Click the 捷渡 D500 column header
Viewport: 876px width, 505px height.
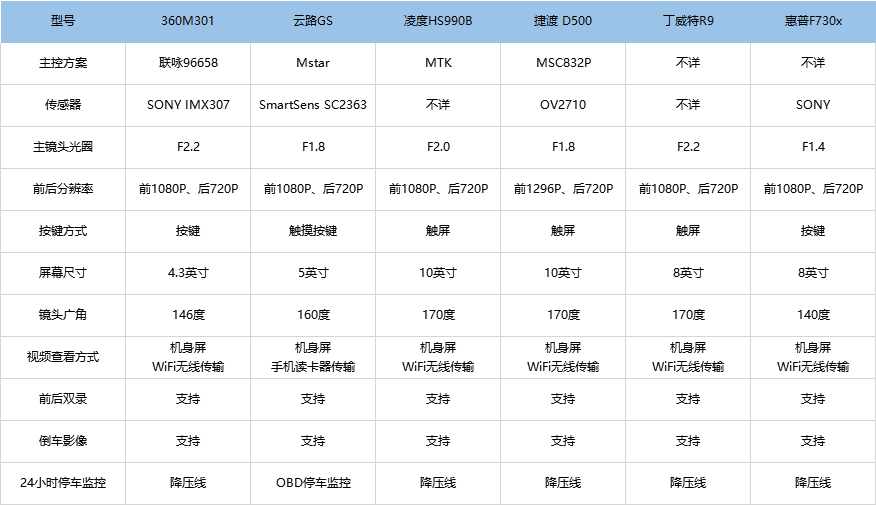click(563, 21)
